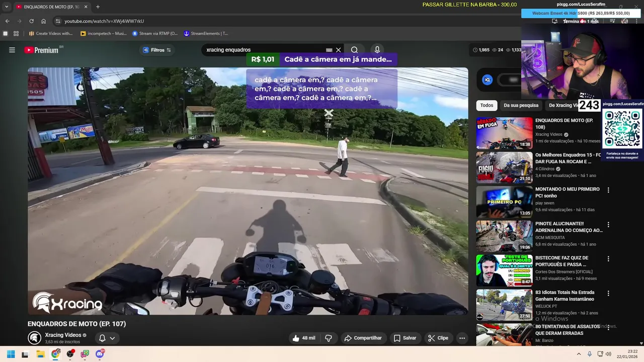Open Chrome from the taskbar

[55, 354]
